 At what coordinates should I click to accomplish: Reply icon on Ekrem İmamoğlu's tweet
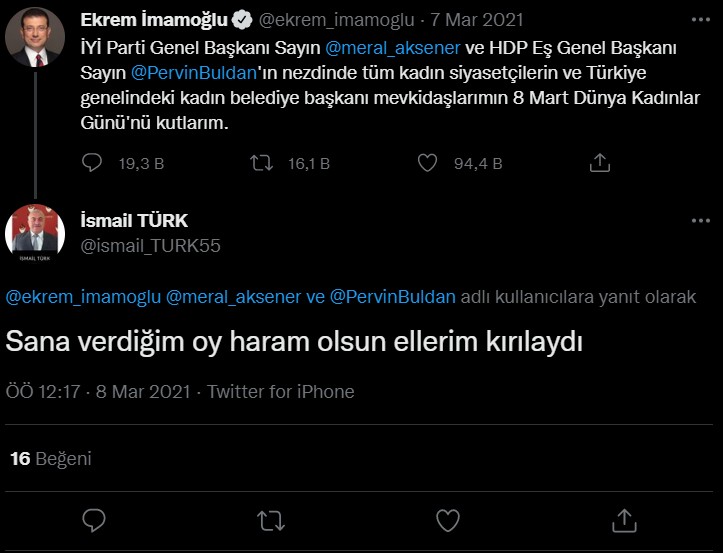tap(91, 162)
